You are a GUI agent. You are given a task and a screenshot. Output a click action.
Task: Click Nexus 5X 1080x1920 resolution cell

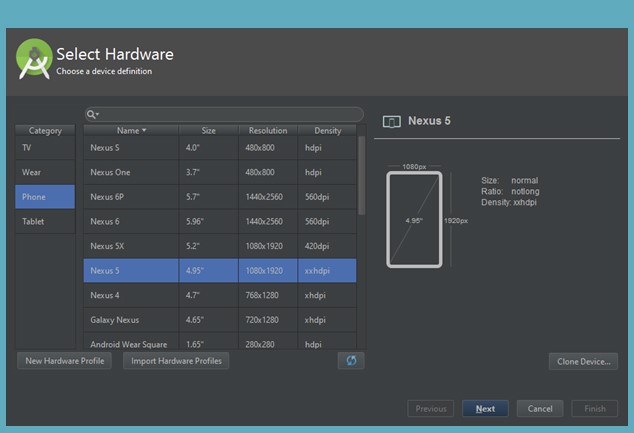click(x=268, y=246)
